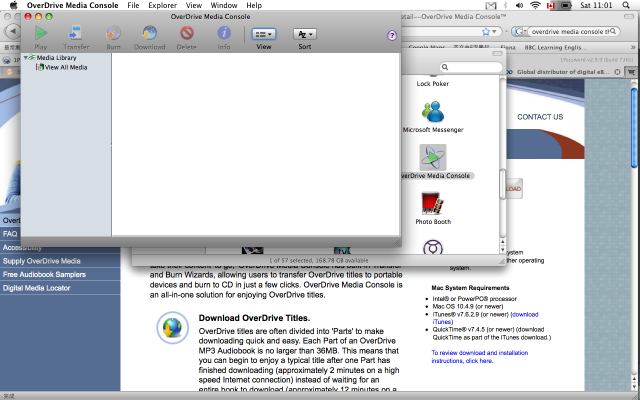Click the browser back arrow button
Screen dimensions: 640x400
pyautogui.click(x=13, y=31)
